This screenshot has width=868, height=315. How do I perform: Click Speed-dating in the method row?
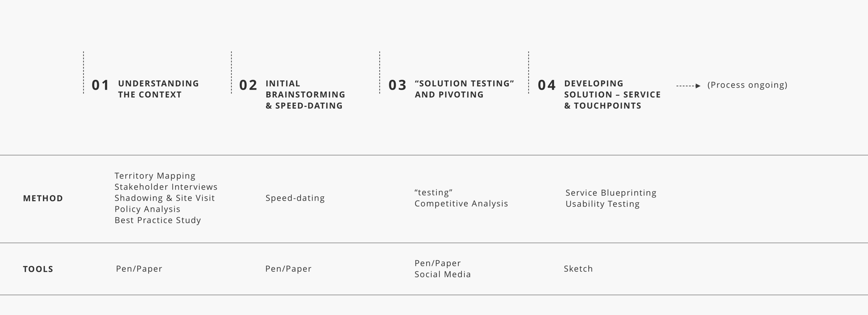coord(295,198)
